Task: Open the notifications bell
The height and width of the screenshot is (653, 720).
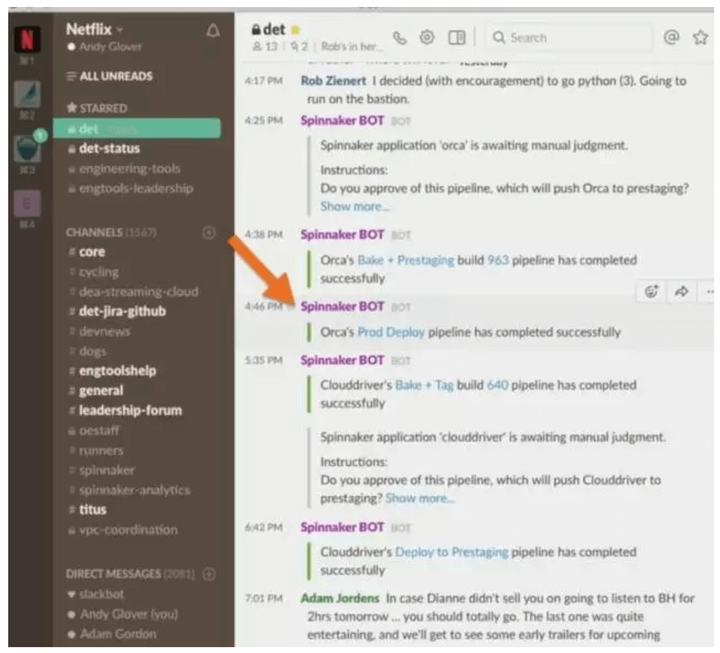Action: 213,31
